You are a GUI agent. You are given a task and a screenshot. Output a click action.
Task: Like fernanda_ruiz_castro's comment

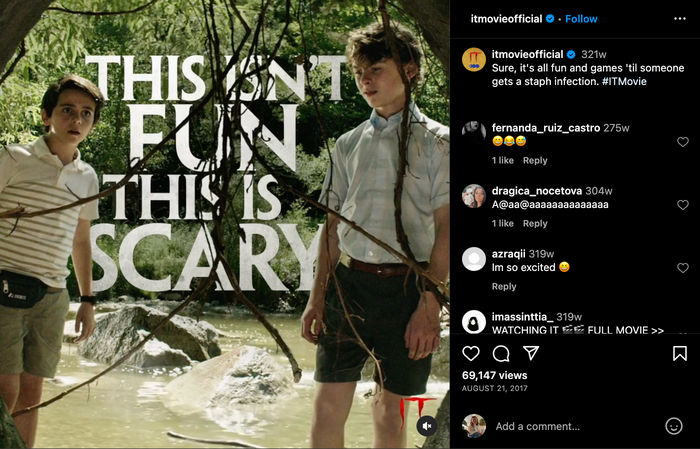pyautogui.click(x=683, y=142)
